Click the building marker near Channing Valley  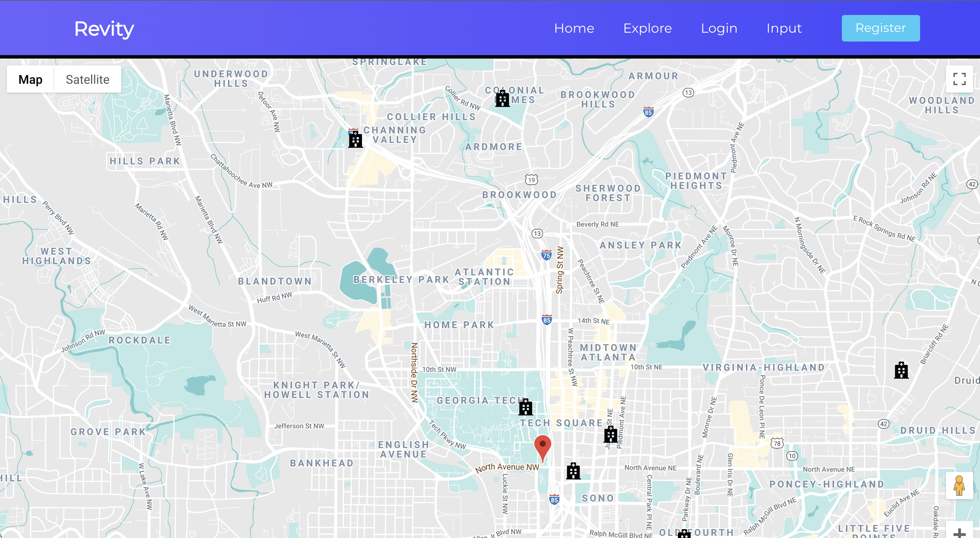click(355, 139)
